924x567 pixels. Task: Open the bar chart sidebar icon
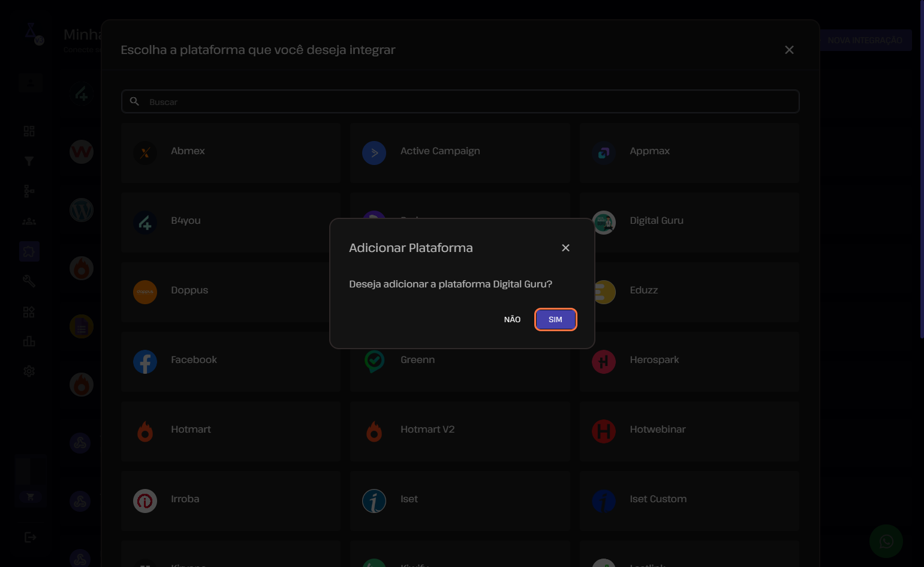pos(29,341)
